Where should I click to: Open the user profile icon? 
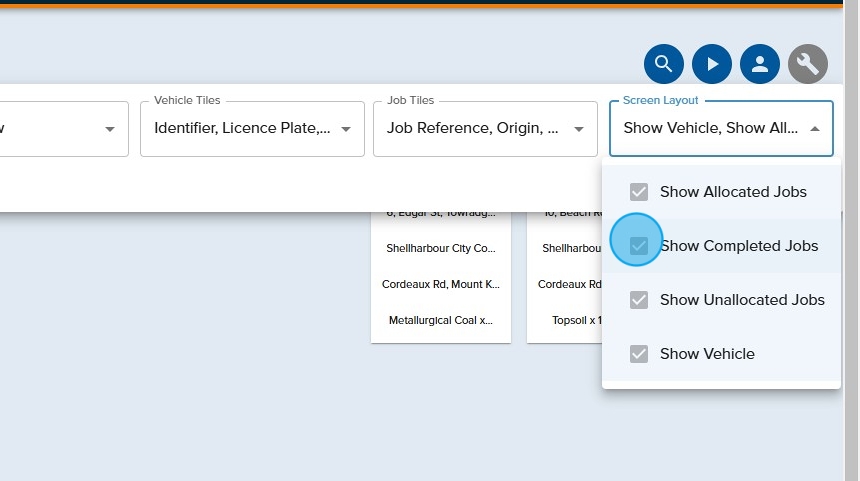coord(760,64)
